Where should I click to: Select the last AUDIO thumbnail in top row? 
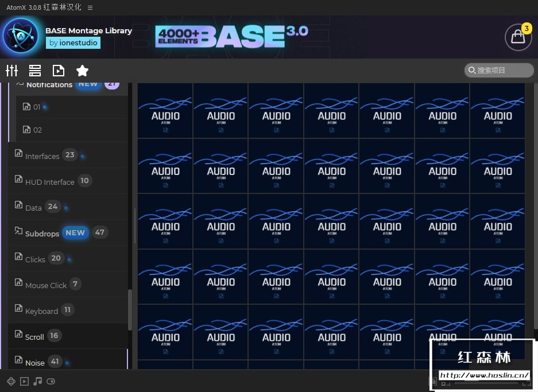[497, 111]
